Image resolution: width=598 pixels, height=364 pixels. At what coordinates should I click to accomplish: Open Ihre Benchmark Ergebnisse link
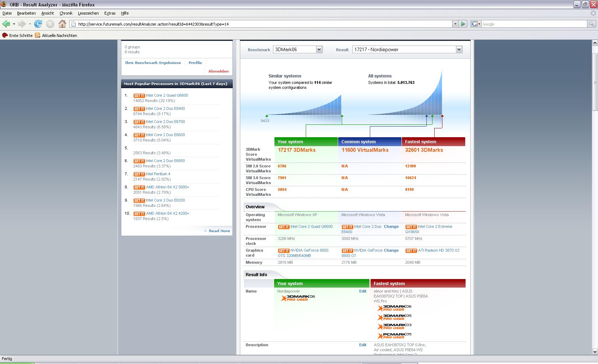pyautogui.click(x=153, y=63)
